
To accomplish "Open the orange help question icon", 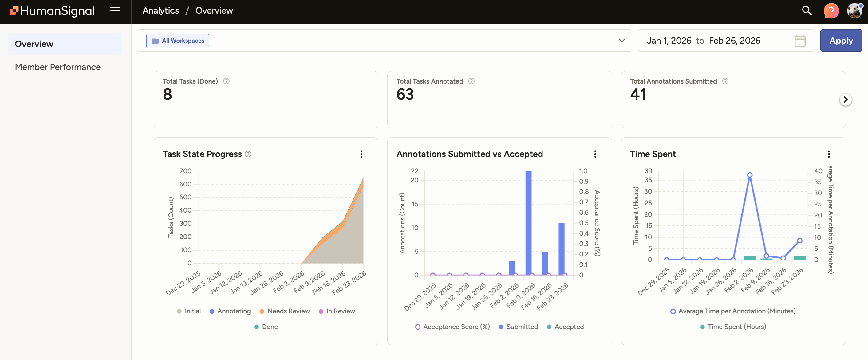I will (831, 11).
